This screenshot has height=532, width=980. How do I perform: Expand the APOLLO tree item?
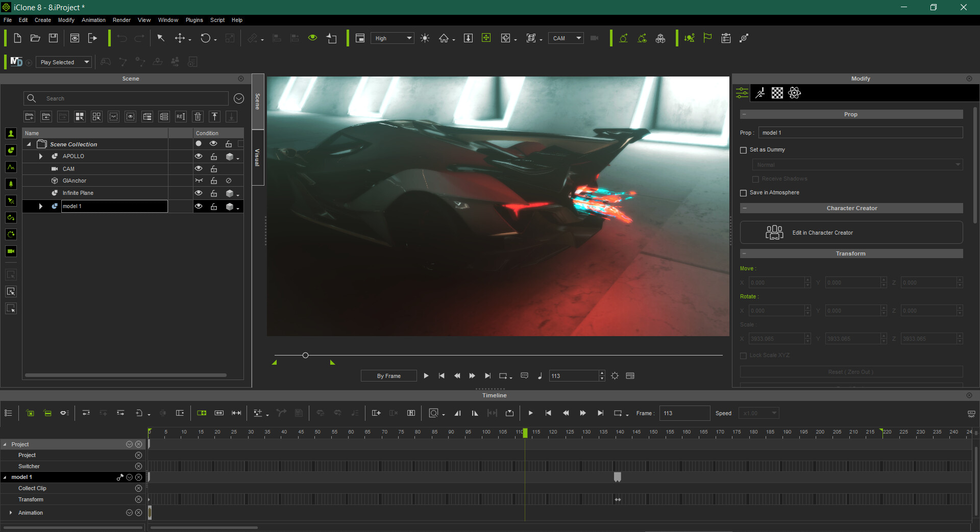(x=41, y=157)
